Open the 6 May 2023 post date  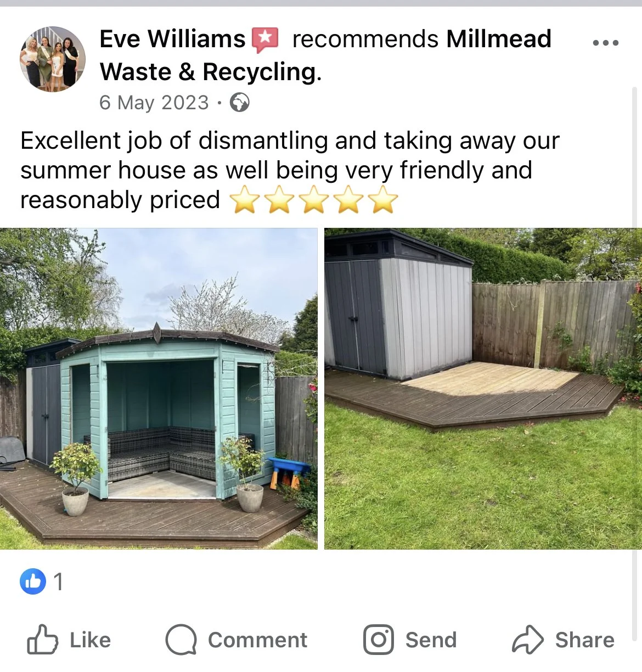[x=154, y=103]
